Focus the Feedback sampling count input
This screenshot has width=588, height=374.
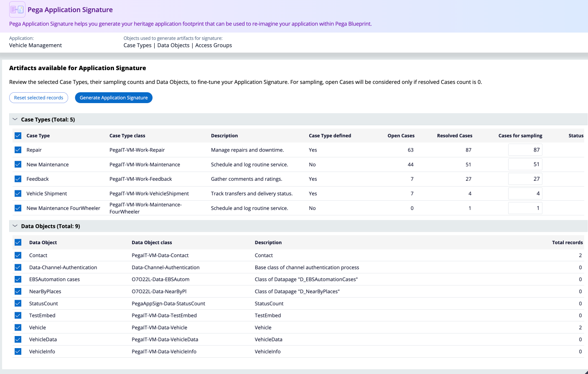pyautogui.click(x=525, y=179)
